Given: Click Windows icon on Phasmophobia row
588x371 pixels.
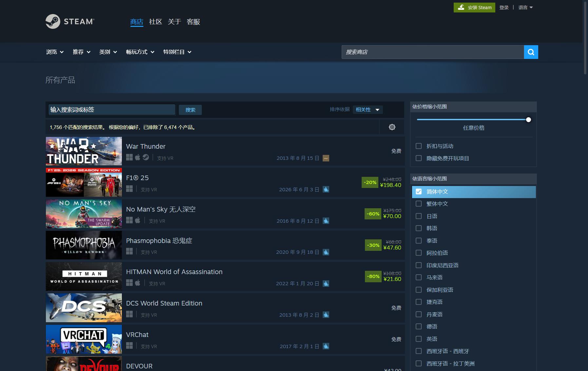Looking at the screenshot, I should tap(129, 251).
